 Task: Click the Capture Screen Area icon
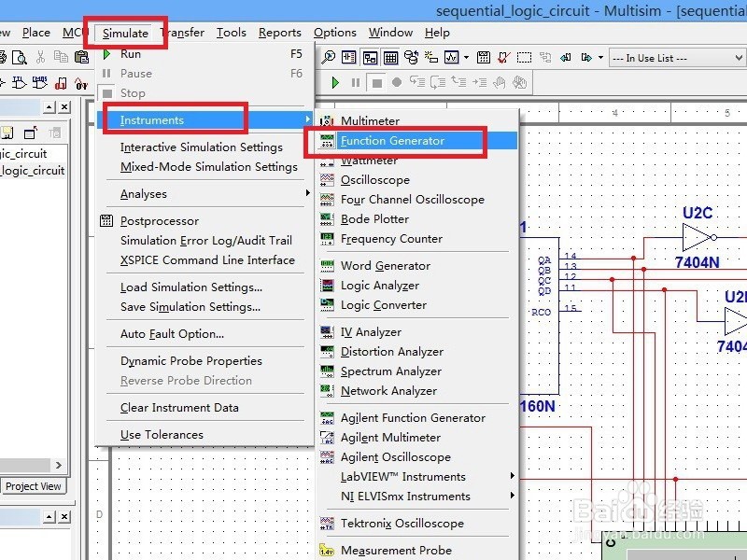click(525, 58)
